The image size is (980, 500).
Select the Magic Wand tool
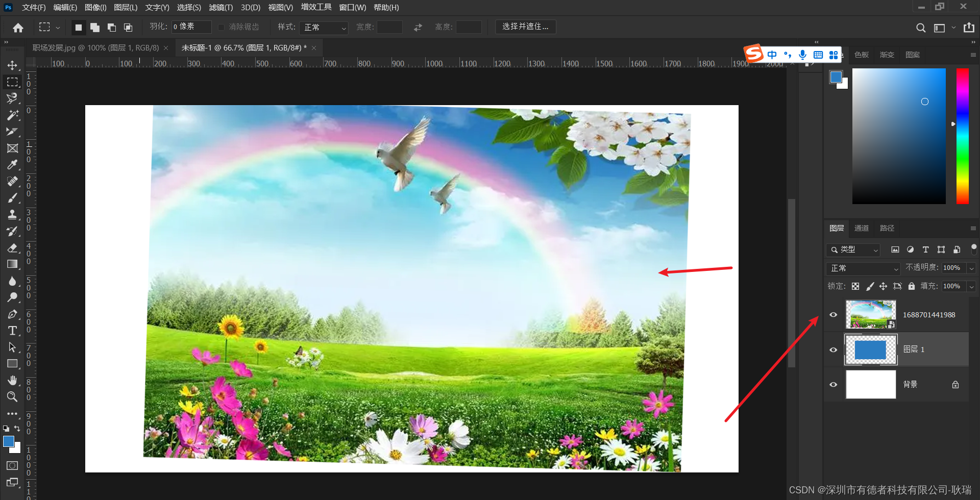click(x=12, y=115)
